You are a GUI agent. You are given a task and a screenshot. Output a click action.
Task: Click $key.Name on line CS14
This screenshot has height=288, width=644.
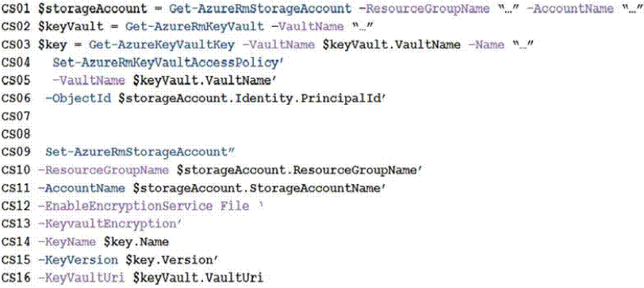pos(136,243)
